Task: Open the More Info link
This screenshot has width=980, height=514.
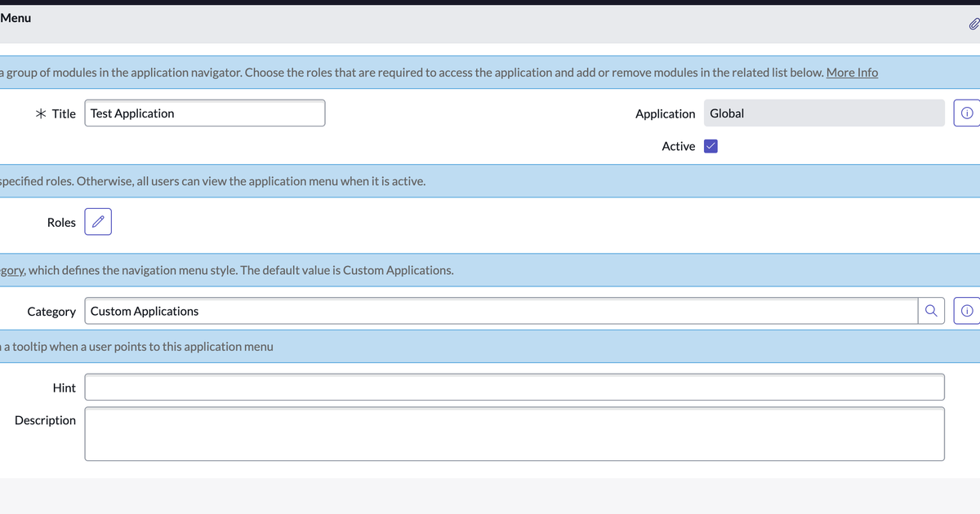Action: click(852, 73)
